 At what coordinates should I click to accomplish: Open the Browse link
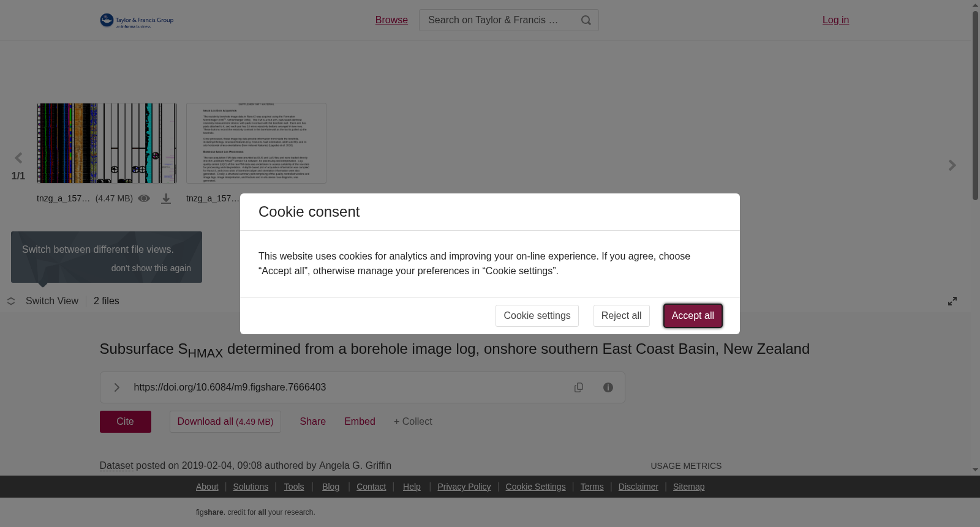tap(391, 20)
